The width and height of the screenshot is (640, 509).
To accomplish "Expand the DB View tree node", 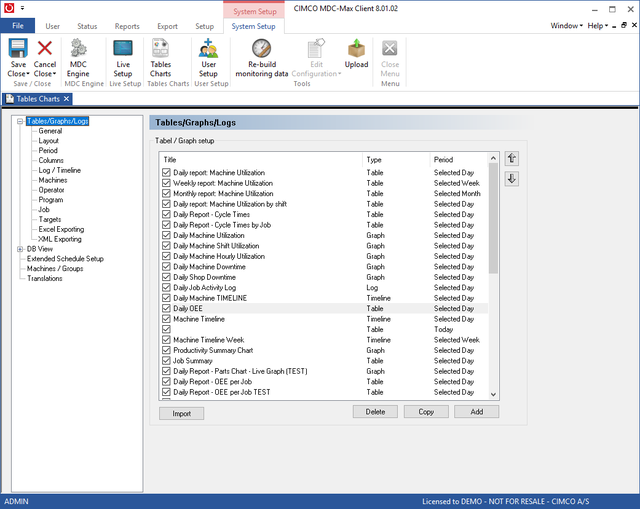I will pos(20,249).
